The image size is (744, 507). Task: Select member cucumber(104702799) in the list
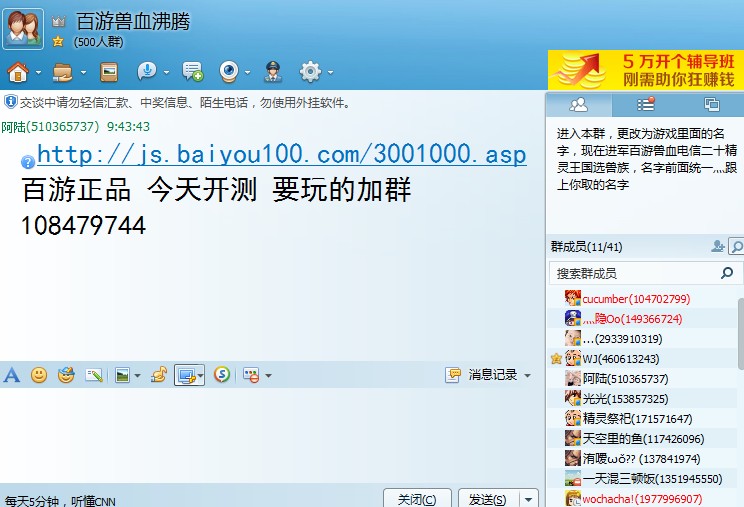(635, 299)
